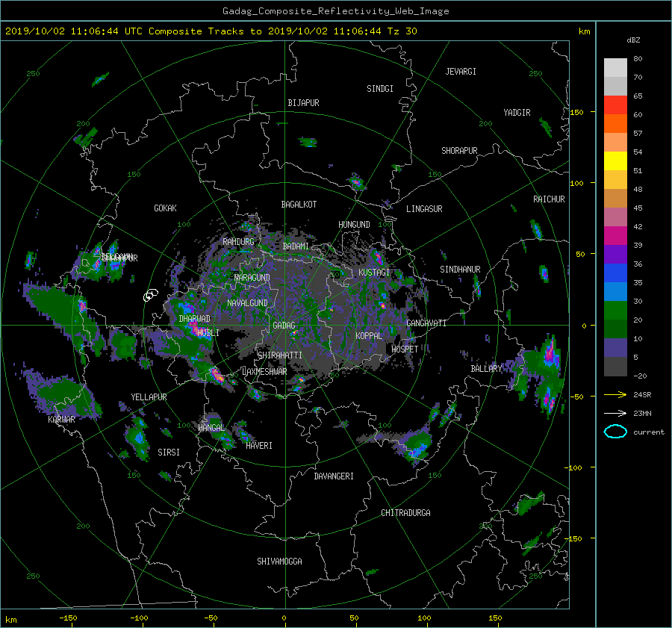Select the yellow 54 dBZ color swatch
The height and width of the screenshot is (628, 672).
[x=615, y=161]
